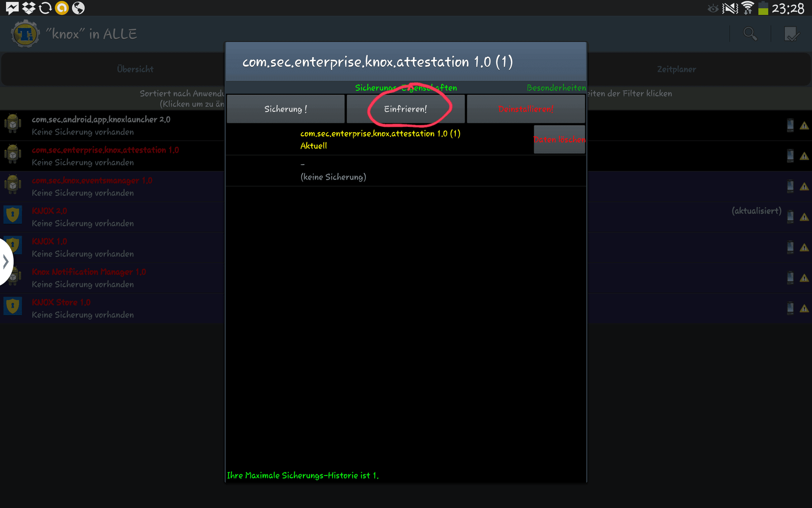This screenshot has width=812, height=508.
Task: Open the search magnifier icon
Action: pyautogui.click(x=750, y=34)
